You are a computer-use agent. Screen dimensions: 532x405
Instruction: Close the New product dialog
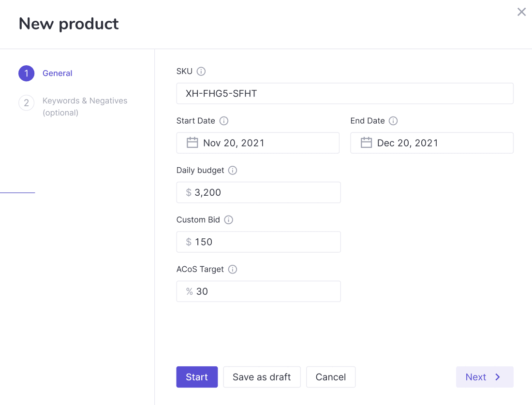pyautogui.click(x=521, y=12)
